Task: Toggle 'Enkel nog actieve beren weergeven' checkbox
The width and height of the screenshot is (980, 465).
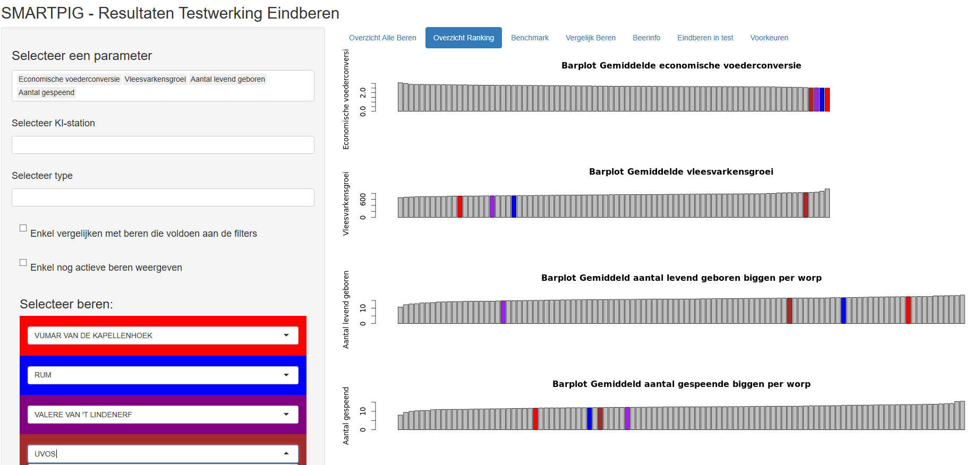Action: coord(23,263)
